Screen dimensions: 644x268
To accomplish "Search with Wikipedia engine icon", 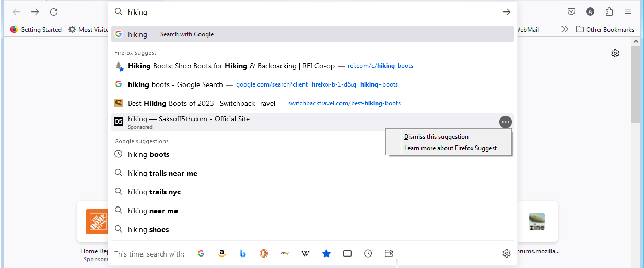I will click(306, 253).
